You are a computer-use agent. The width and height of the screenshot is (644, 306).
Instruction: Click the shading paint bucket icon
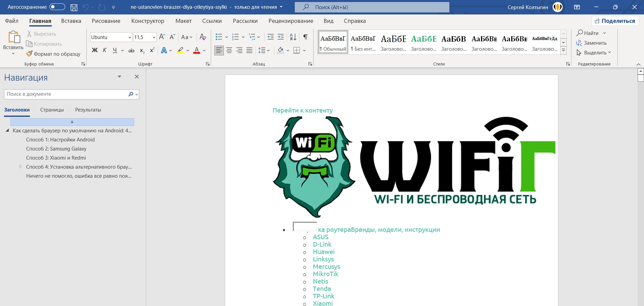click(x=280, y=50)
